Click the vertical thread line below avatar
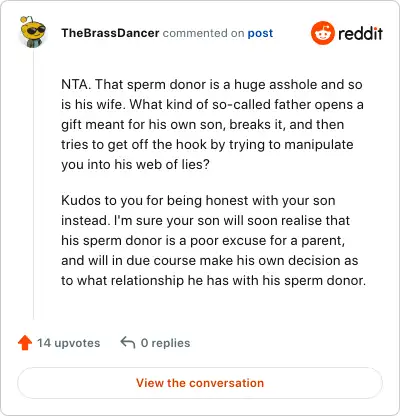Viewport: 400px width, 416px height. click(x=33, y=183)
